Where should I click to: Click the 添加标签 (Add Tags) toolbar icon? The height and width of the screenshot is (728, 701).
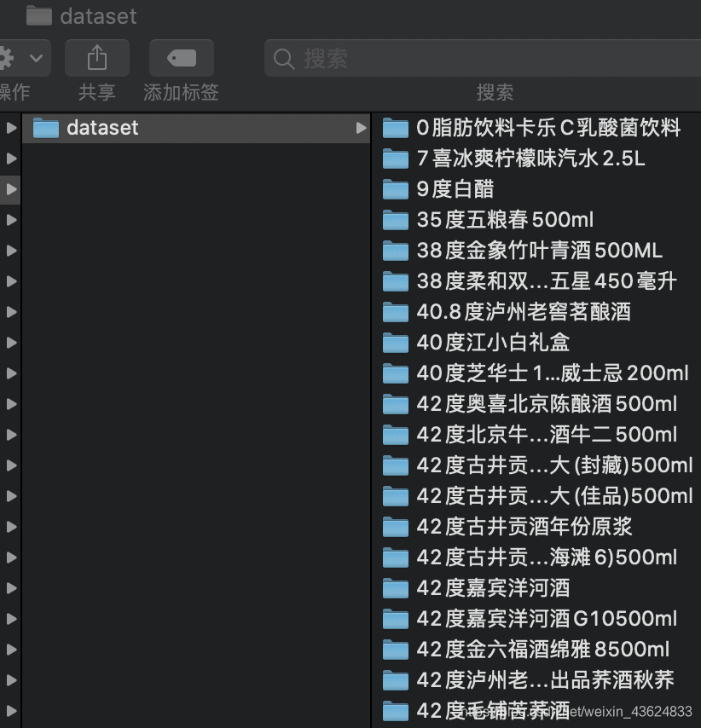pos(181,57)
